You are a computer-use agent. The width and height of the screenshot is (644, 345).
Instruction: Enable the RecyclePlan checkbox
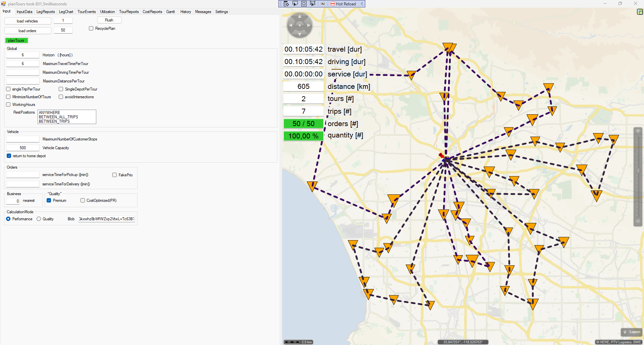click(x=91, y=28)
